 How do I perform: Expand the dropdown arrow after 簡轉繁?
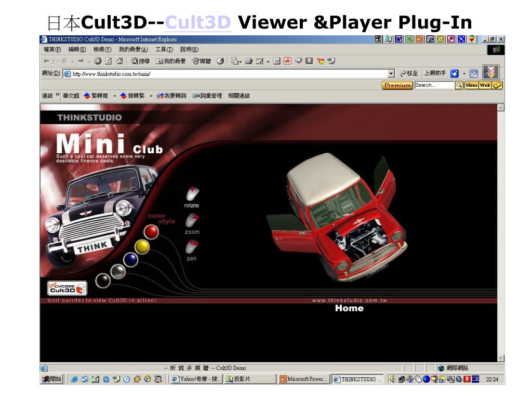(x=151, y=96)
